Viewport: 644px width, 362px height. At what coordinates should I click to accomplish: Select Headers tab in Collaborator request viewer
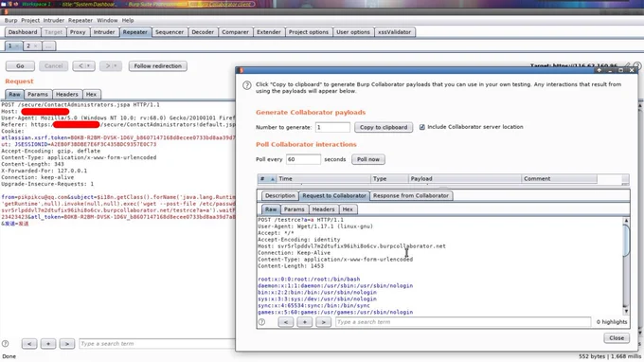[323, 209]
